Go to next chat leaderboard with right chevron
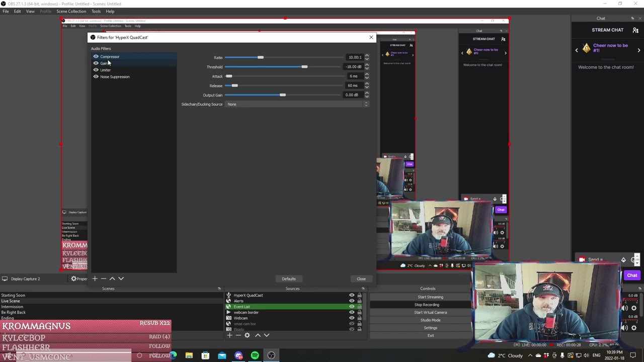644x362 pixels. tap(638, 50)
